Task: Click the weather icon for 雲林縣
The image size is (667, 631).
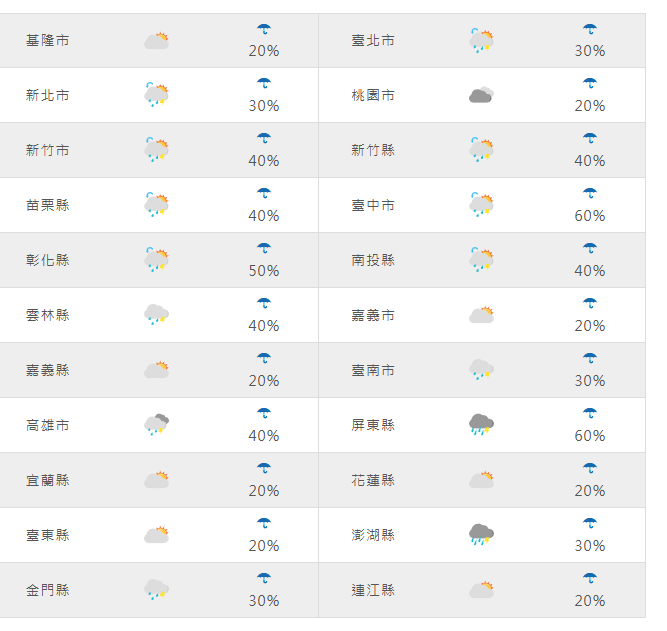Action: click(157, 315)
